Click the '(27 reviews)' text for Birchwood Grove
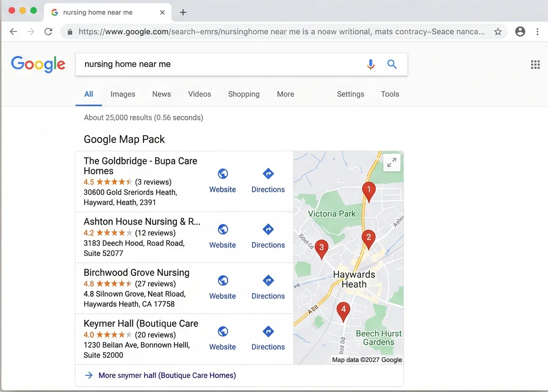The height and width of the screenshot is (392, 548). [155, 284]
